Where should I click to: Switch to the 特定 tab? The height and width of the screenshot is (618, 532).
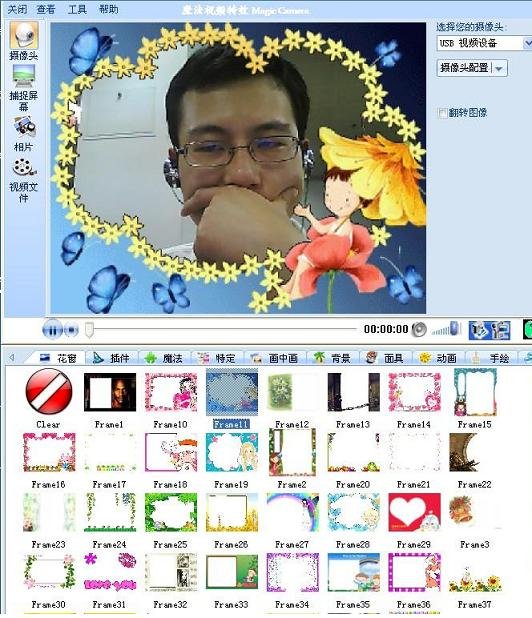pyautogui.click(x=216, y=358)
